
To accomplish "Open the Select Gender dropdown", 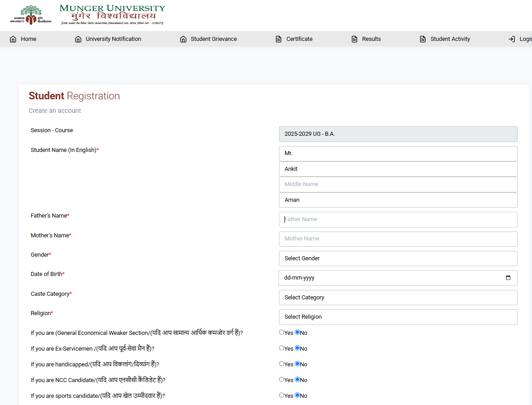I will tap(398, 258).
